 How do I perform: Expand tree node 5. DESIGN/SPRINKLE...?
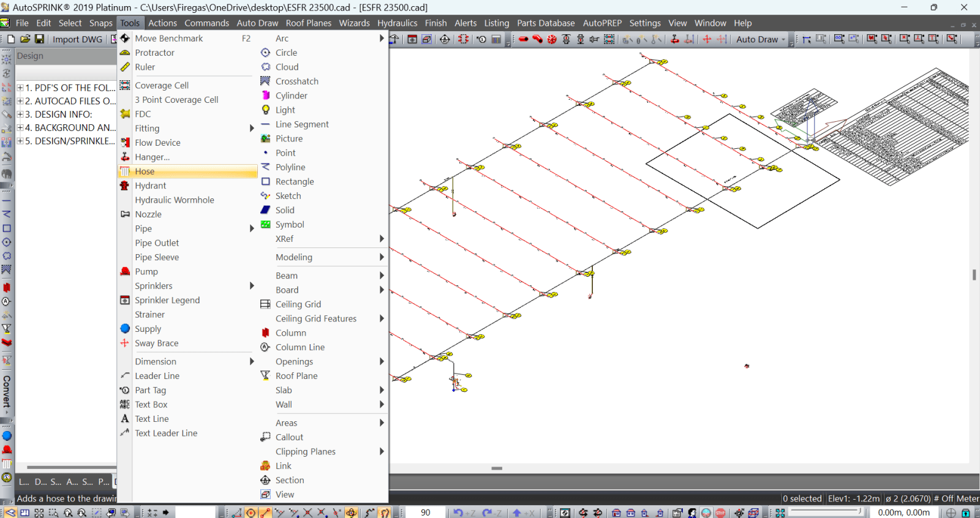20,141
